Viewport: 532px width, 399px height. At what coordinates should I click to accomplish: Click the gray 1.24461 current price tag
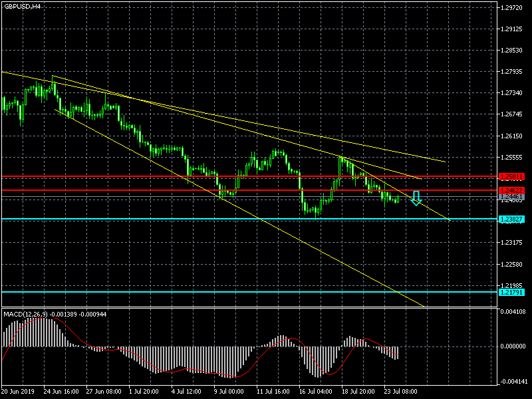[511, 198]
